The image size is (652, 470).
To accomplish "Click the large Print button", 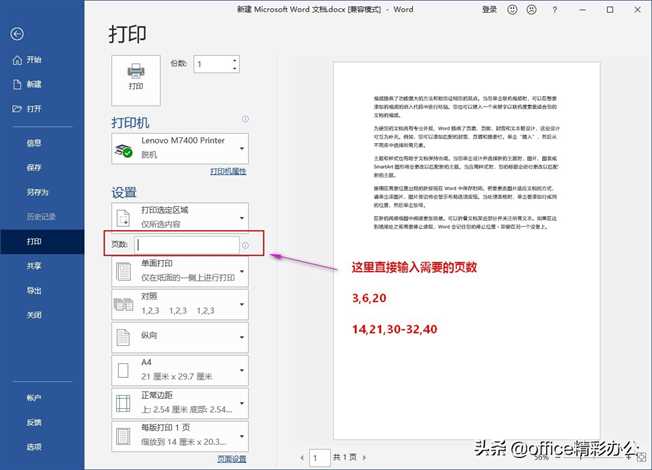I will [136, 76].
